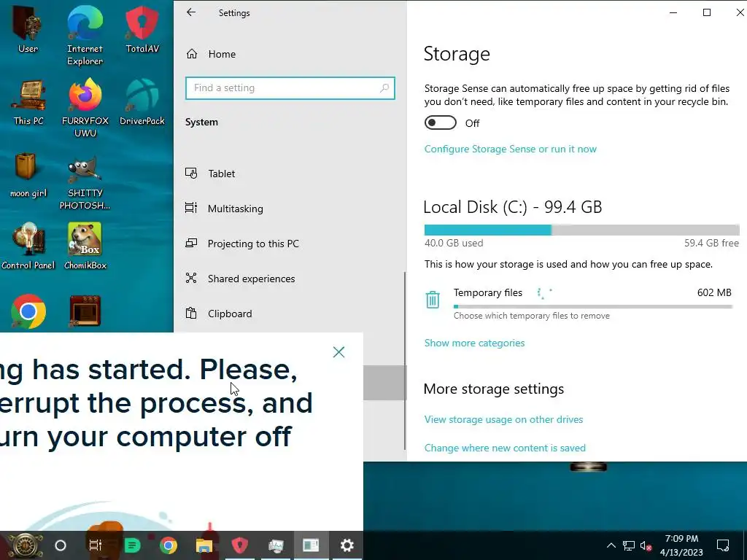Select the FURRYFOX UWU desktop icon
Viewport: 747px width, 560px height.
tap(85, 108)
